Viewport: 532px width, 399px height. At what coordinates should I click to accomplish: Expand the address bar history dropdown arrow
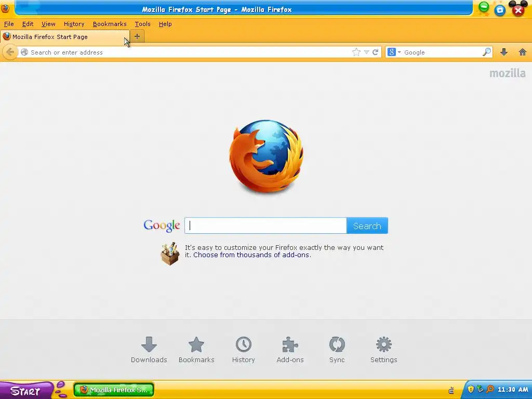(x=366, y=52)
